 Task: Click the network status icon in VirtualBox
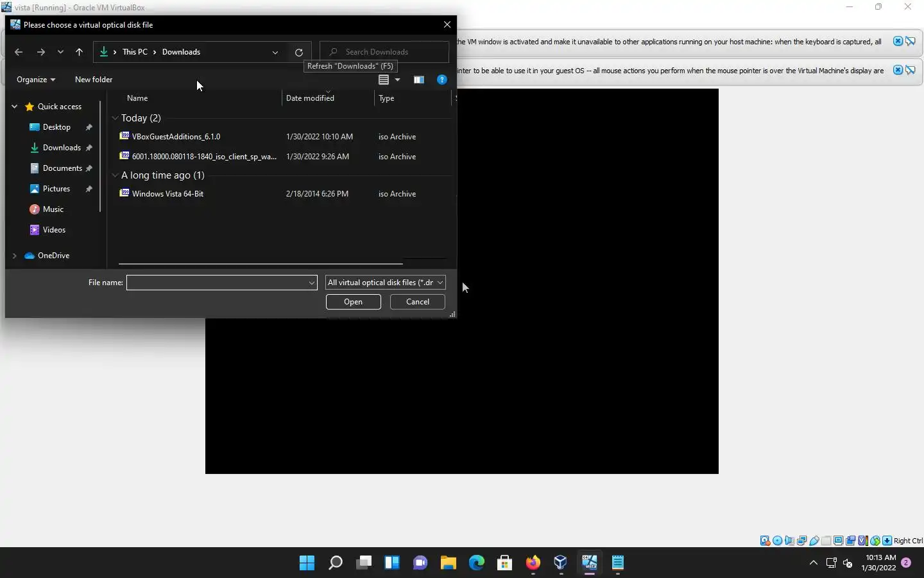tap(801, 541)
